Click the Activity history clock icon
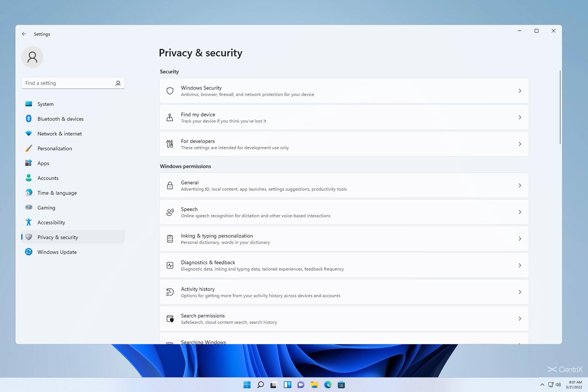Viewport: 588px width, 392px height. coord(170,292)
